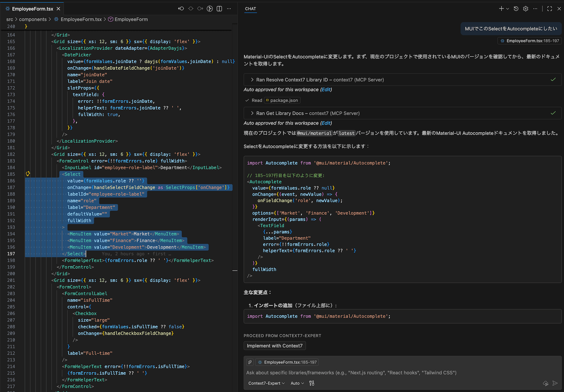The width and height of the screenshot is (564, 392).
Task: Open the Auto model picker dropdown
Action: pos(297,383)
